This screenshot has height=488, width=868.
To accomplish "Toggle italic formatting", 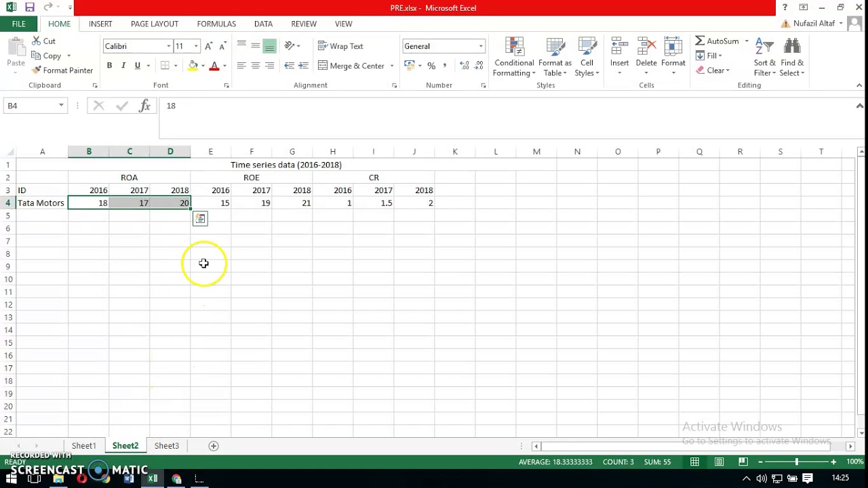I will click(x=123, y=66).
